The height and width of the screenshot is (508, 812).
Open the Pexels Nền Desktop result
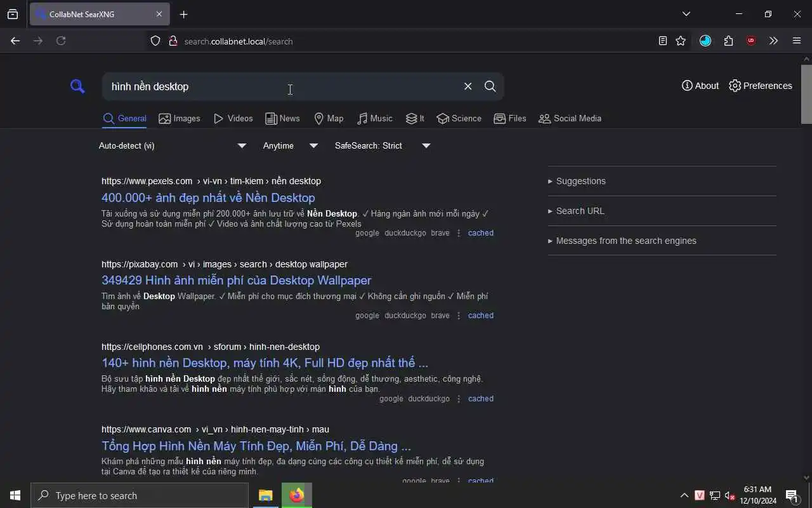tap(208, 197)
